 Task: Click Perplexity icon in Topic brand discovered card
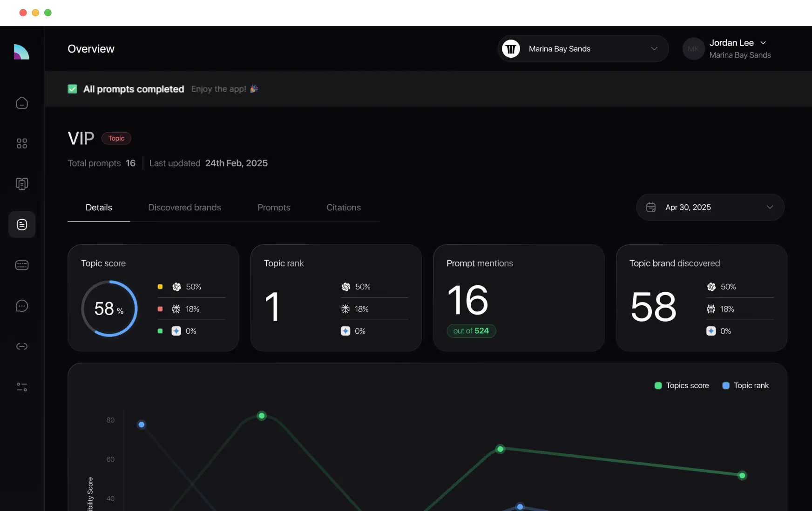tap(711, 309)
